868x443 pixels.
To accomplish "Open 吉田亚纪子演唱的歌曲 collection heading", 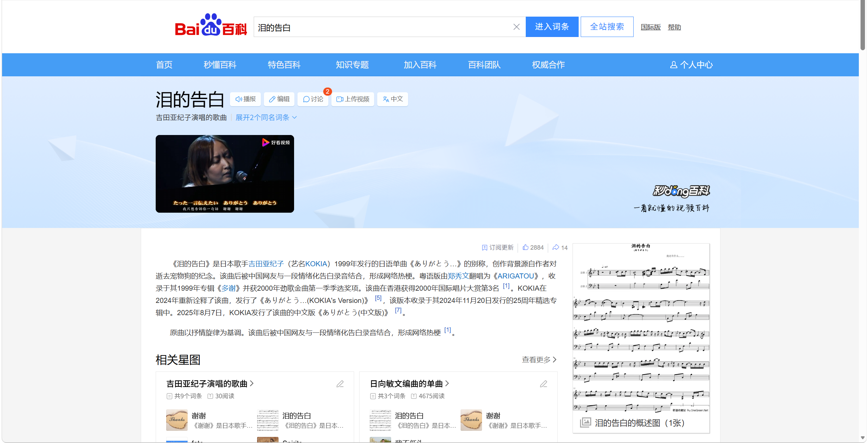I will [210, 384].
